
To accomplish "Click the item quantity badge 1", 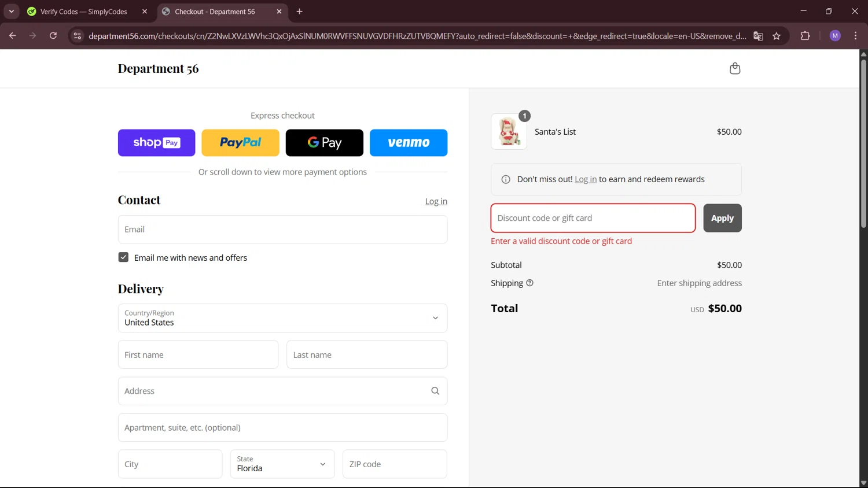I will click(524, 116).
